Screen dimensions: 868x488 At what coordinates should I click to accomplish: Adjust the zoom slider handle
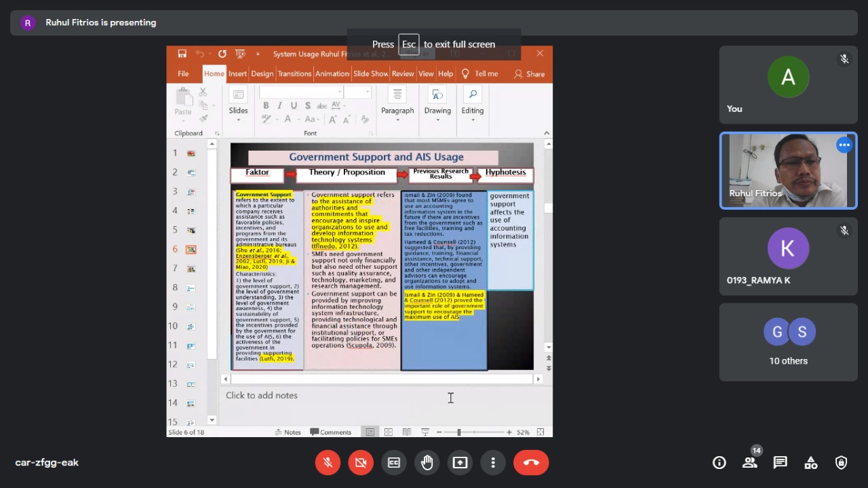point(459,432)
